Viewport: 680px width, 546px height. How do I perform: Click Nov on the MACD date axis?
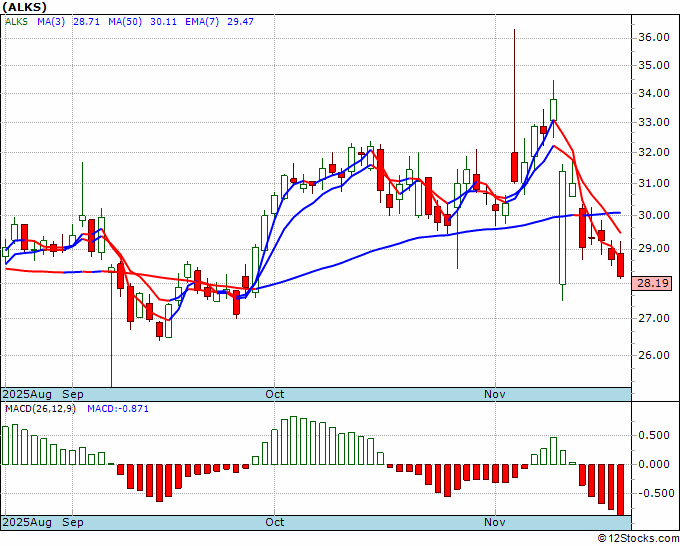click(x=495, y=522)
